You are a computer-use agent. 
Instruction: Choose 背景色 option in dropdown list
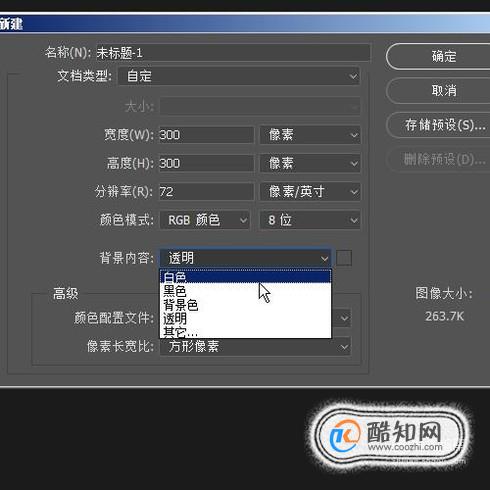[x=246, y=305]
